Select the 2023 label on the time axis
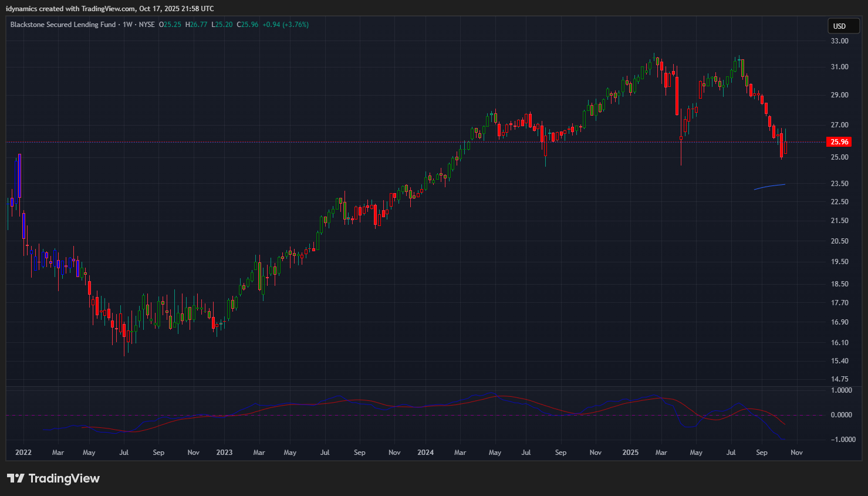This screenshot has width=868, height=496. (x=224, y=453)
